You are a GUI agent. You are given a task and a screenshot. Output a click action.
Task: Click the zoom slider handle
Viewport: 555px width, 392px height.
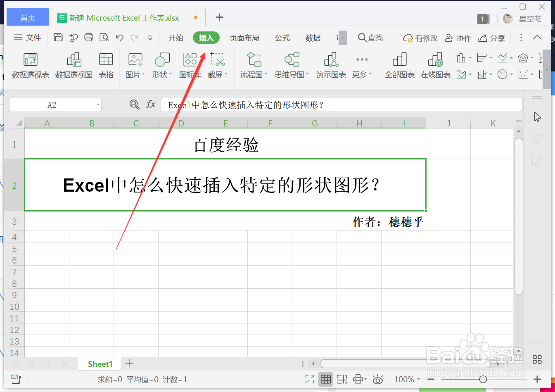[x=483, y=379]
